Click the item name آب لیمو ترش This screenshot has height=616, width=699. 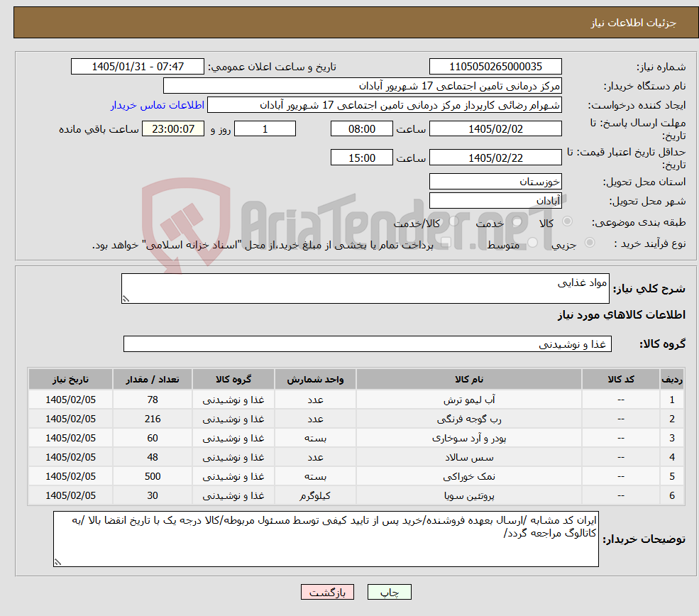point(469,400)
